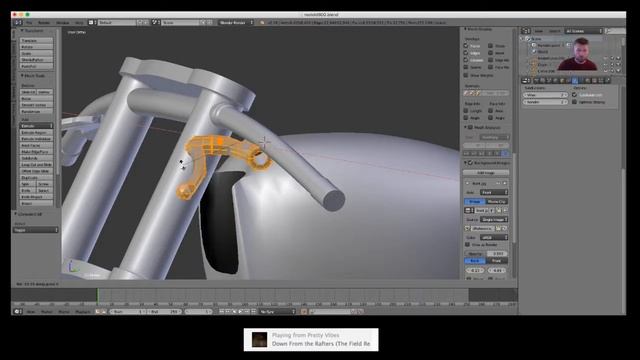
Task: Enable the Show Weights checkbox
Action: [466, 76]
